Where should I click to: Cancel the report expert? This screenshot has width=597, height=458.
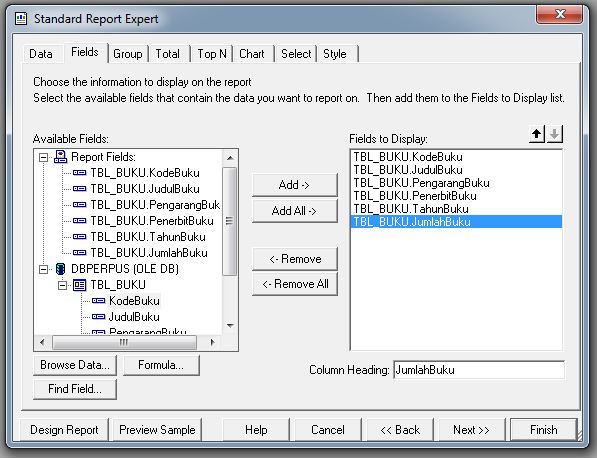pyautogui.click(x=327, y=430)
